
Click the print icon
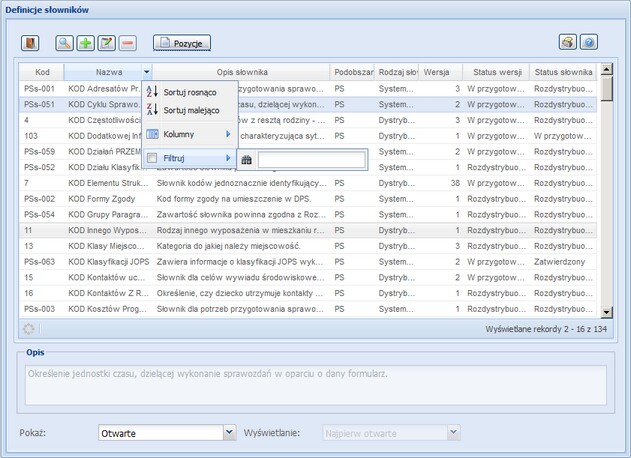568,43
